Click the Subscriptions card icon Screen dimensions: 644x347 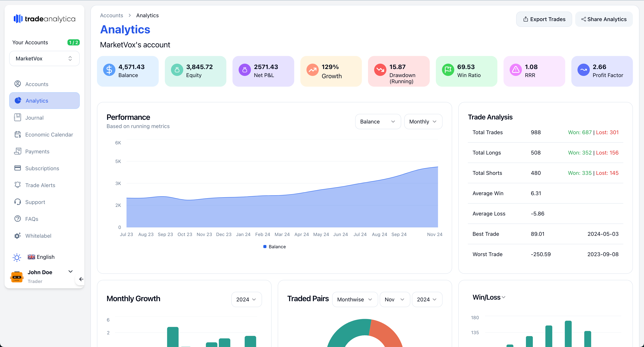(17, 168)
